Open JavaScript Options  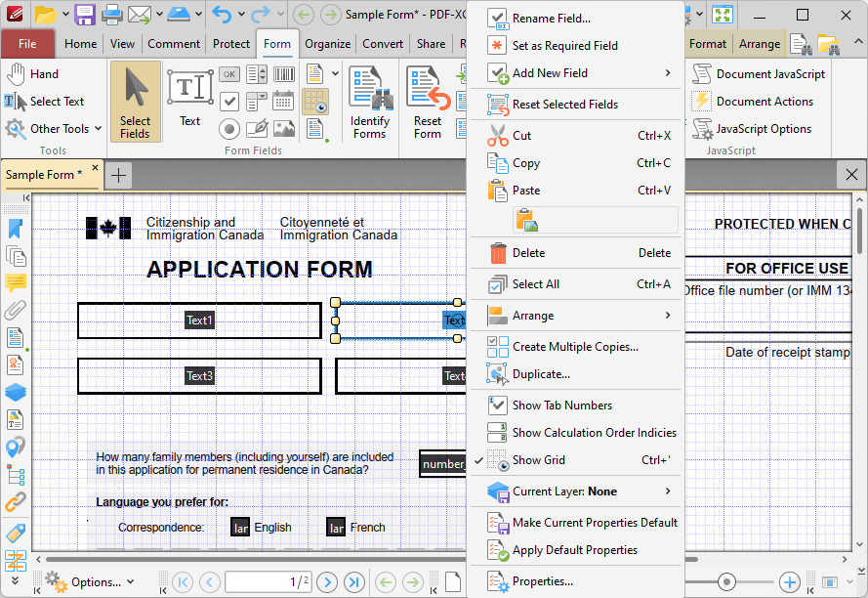click(x=752, y=129)
